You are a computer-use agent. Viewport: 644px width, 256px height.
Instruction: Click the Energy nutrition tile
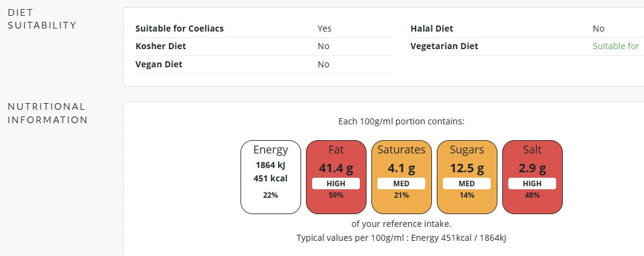[x=271, y=177]
